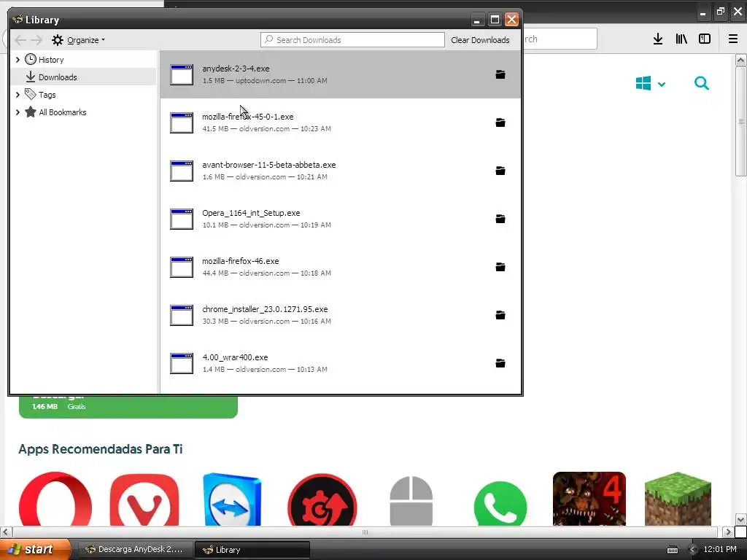This screenshot has width=747, height=560.
Task: Click the mozilla-firefox-46.exe file icon
Action: 182,267
